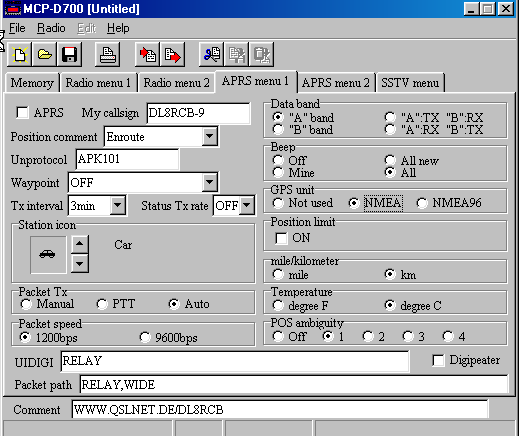Set POS ambiguity to 3
The height and width of the screenshot is (436, 519).
point(408,336)
